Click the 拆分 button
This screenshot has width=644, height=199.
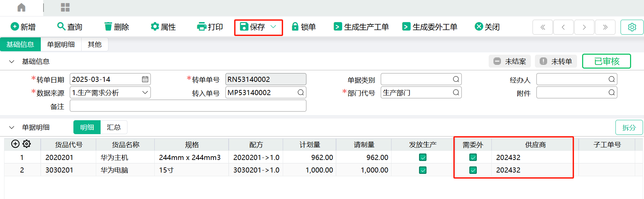629,128
